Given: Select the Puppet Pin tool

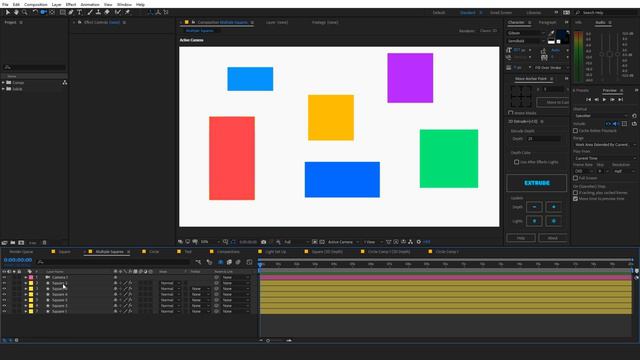Looking at the screenshot, I should tap(127, 12).
